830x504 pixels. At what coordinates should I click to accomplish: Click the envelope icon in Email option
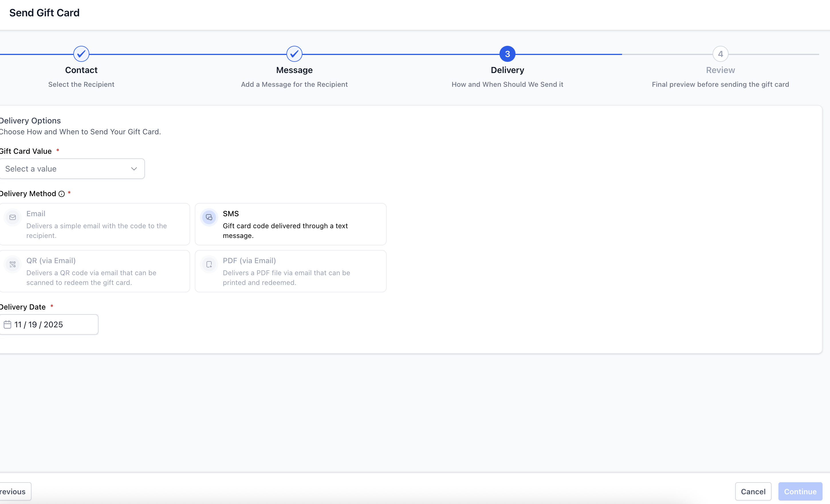click(13, 217)
